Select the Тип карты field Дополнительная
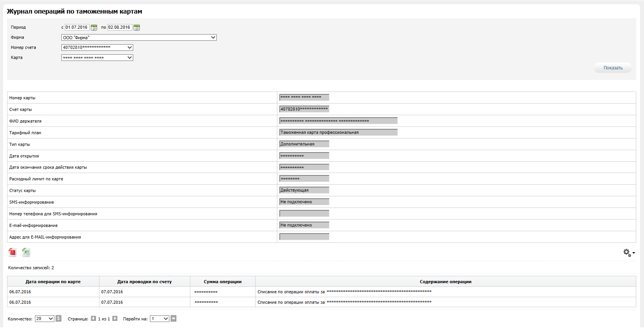The image size is (644, 334). (x=304, y=144)
